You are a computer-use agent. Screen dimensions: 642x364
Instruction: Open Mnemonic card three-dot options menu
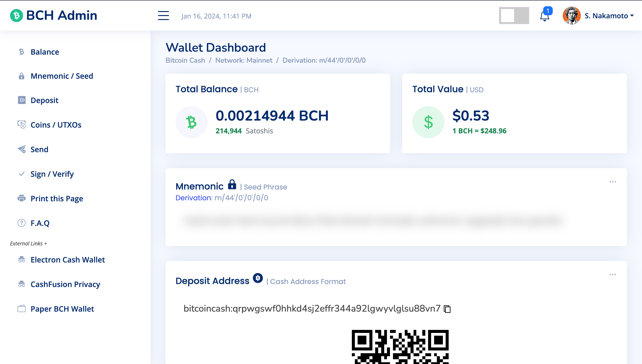613,182
